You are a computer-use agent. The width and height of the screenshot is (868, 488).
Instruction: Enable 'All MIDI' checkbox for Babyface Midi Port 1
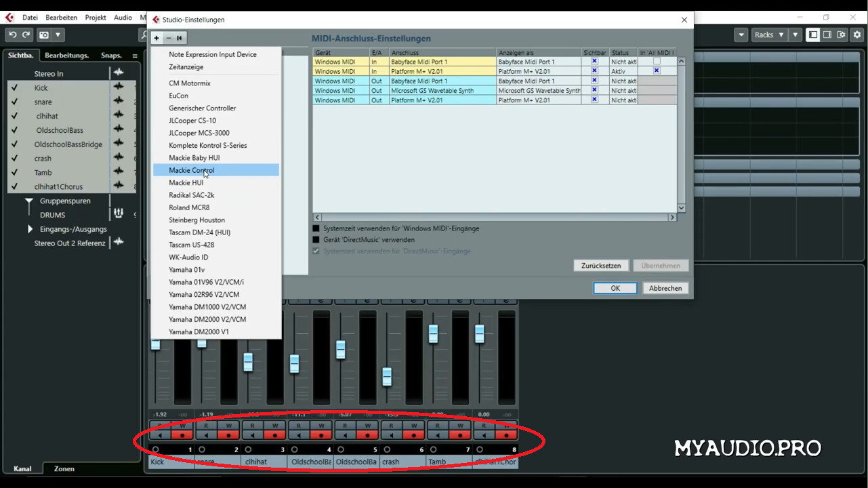[x=657, y=61]
